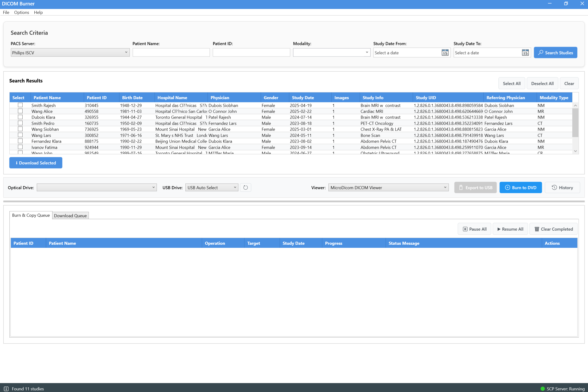Image resolution: width=588 pixels, height=392 pixels.
Task: Expand the PACS Server dropdown
Action: pos(70,53)
